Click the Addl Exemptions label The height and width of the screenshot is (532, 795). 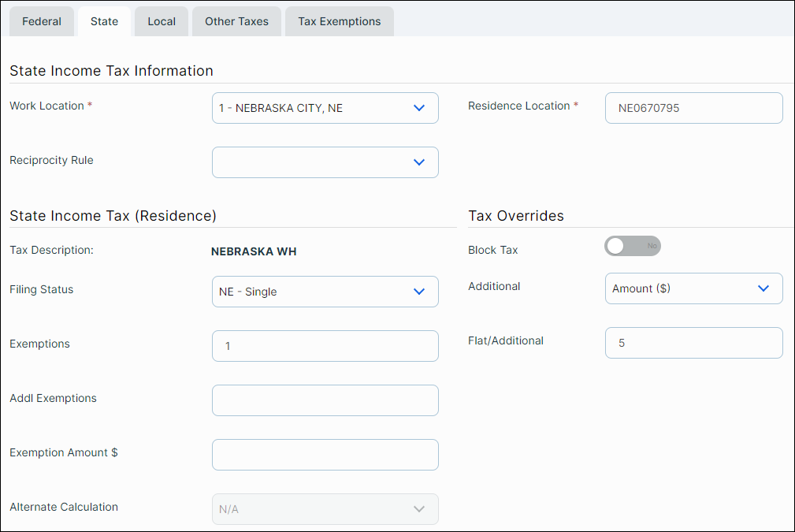53,398
